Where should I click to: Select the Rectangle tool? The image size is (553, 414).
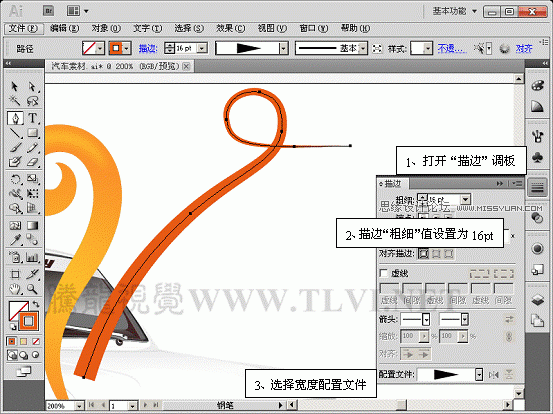32,133
